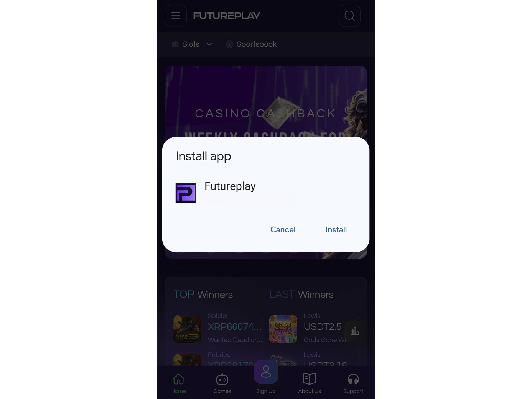This screenshot has height=399, width=532.
Task: Tap the Wanted Dead game thumbnail
Action: pyautogui.click(x=188, y=329)
